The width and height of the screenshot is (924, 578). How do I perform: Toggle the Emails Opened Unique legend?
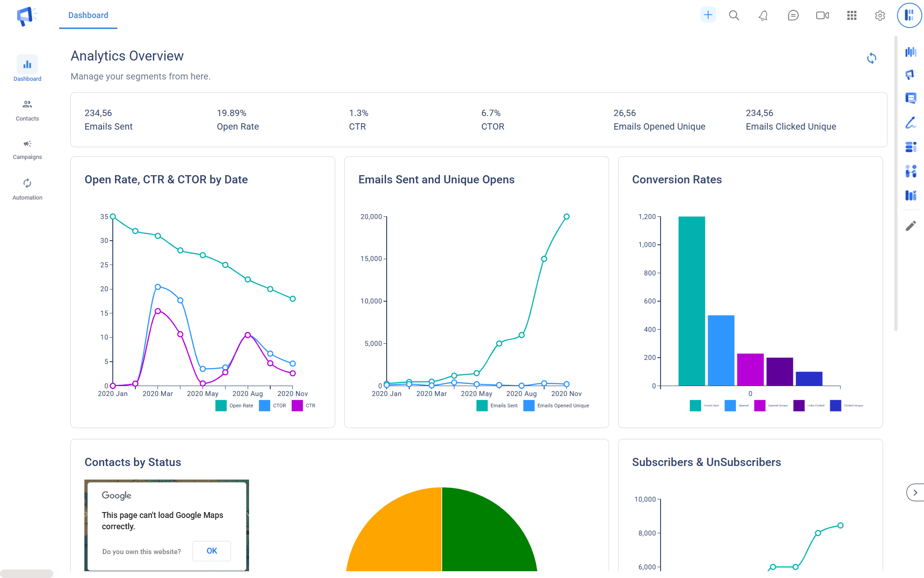563,406
